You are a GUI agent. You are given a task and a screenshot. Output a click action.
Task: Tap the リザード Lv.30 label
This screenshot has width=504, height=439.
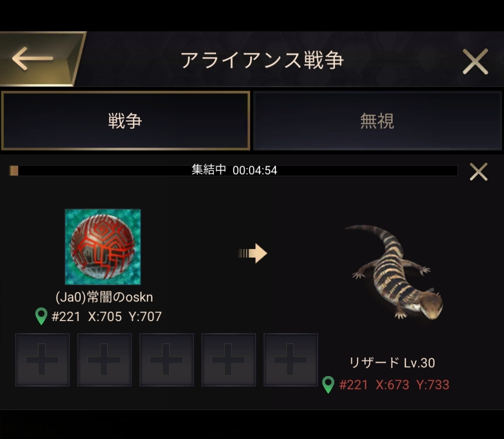(392, 363)
